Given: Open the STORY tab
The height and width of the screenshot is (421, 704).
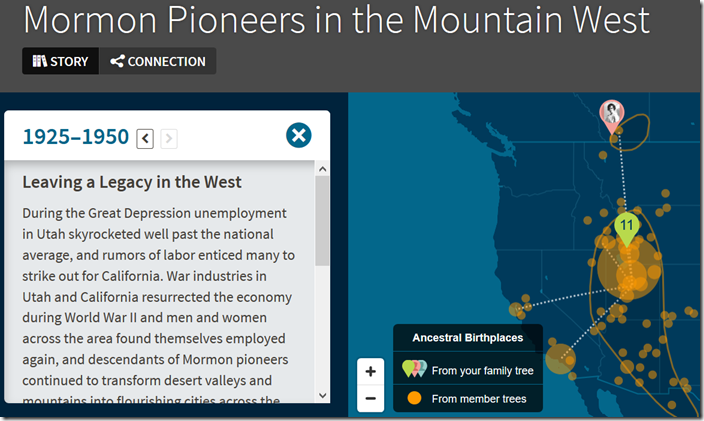Looking at the screenshot, I should [61, 61].
